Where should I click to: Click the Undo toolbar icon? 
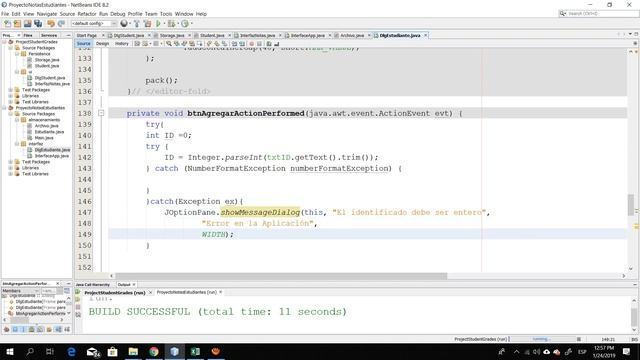pos(51,24)
